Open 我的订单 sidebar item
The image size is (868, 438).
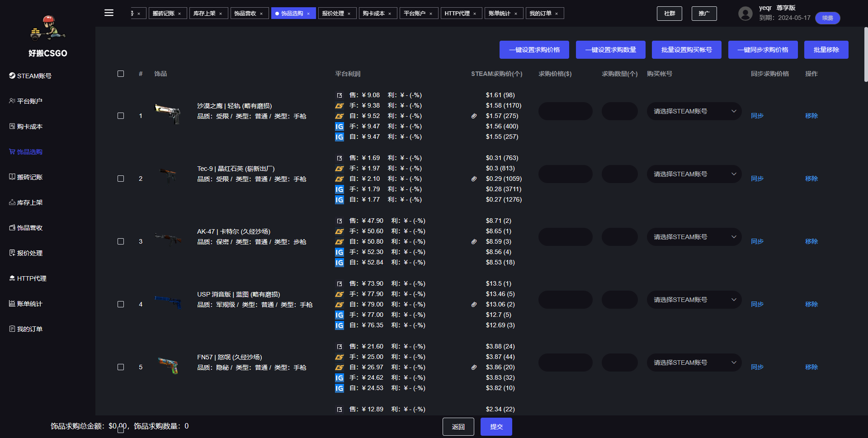point(26,329)
